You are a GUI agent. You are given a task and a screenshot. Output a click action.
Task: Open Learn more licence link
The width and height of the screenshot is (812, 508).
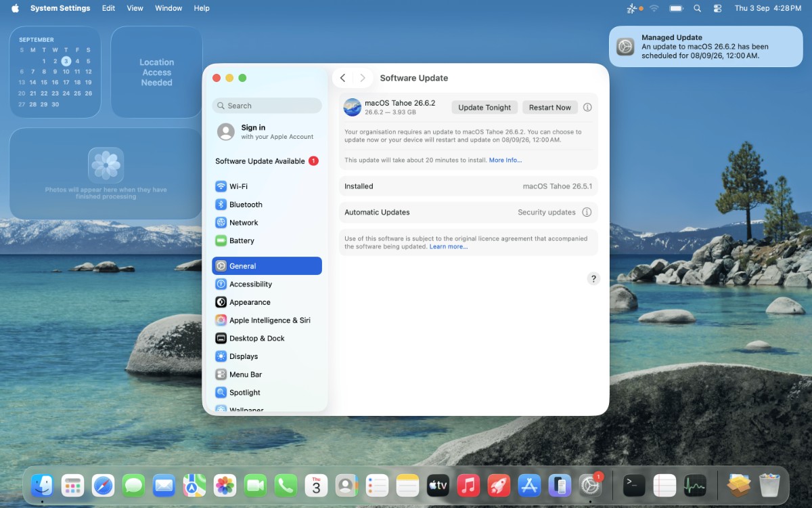449,247
